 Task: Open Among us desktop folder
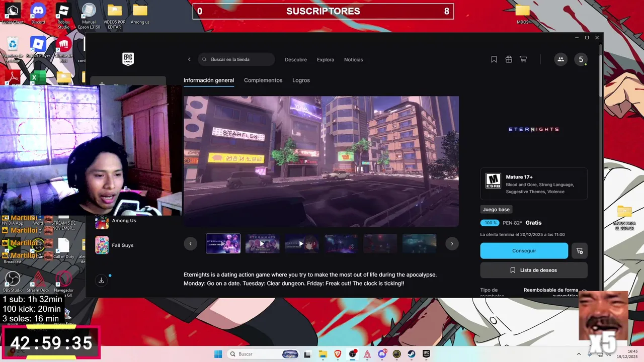140,14
